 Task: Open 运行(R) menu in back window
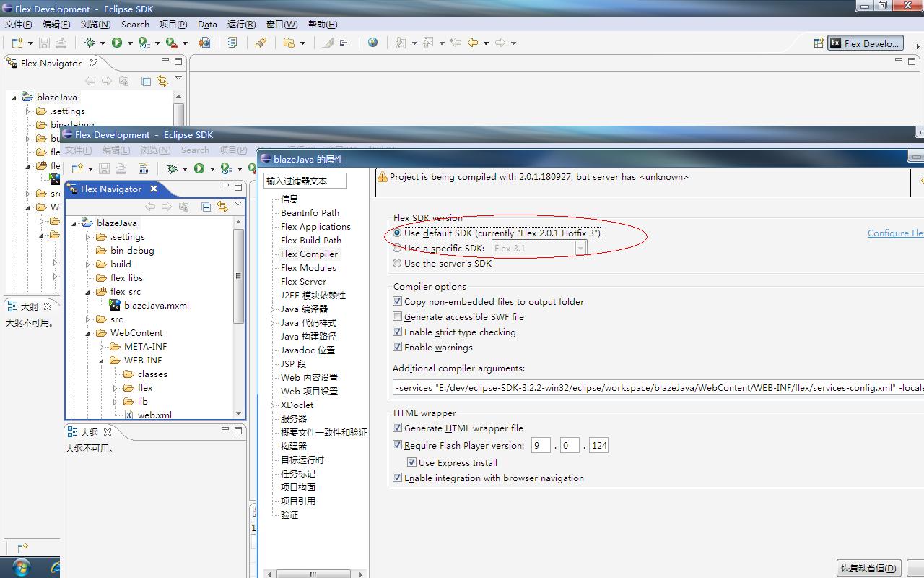tap(241, 24)
